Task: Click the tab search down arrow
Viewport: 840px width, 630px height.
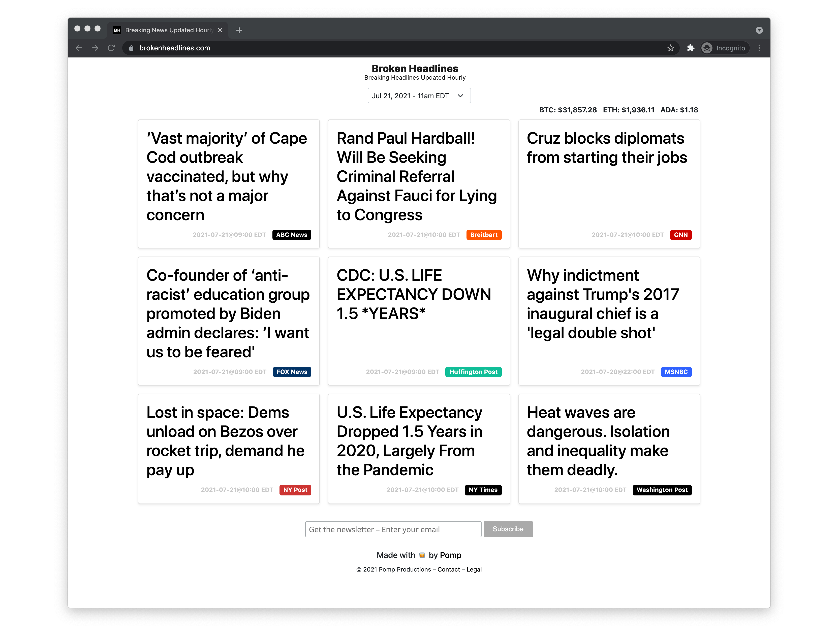Action: click(759, 30)
